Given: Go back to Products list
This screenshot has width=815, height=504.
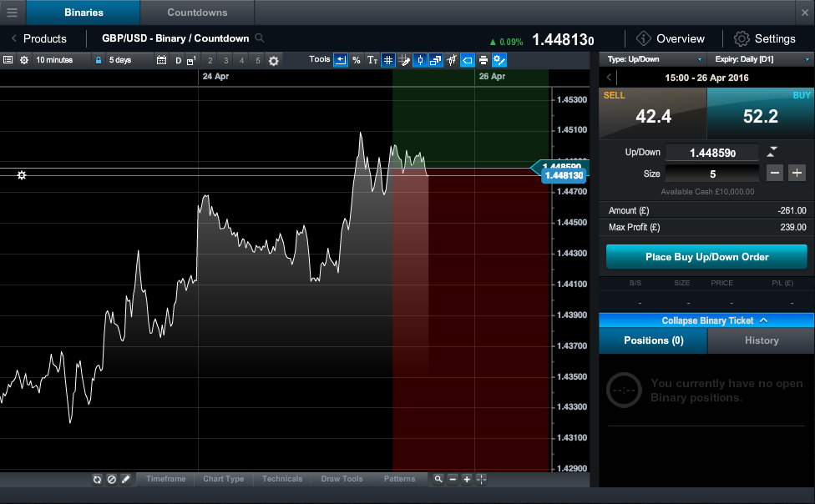Looking at the screenshot, I should coord(39,38).
